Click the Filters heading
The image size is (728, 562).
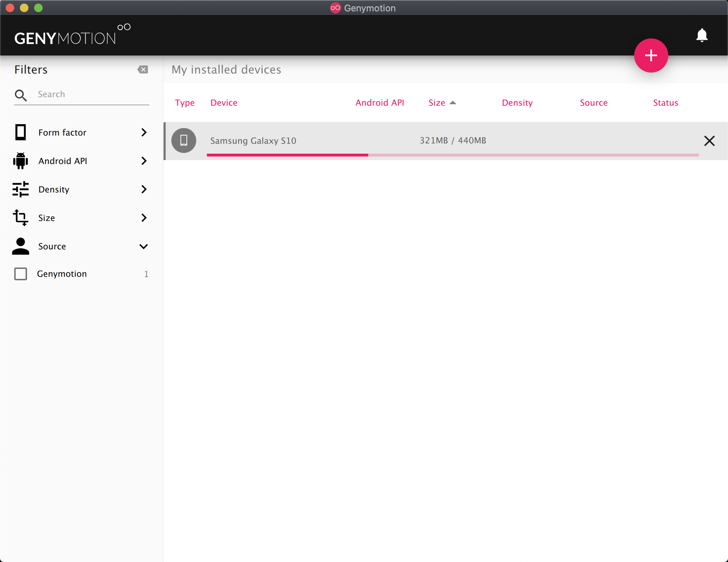click(x=31, y=70)
